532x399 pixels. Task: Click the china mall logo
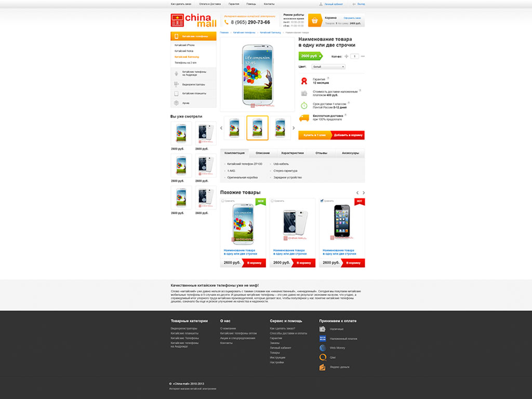193,20
